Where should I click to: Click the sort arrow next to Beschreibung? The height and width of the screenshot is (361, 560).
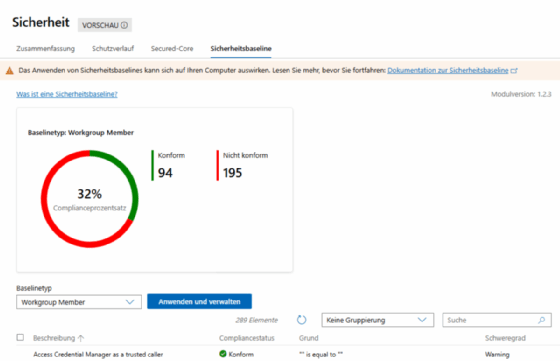coord(81,338)
